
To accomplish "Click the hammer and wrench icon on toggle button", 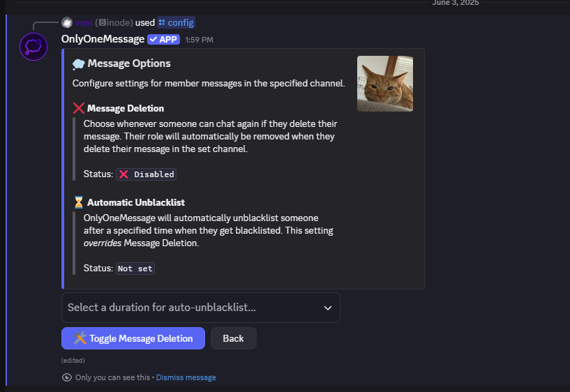I will click(x=80, y=338).
